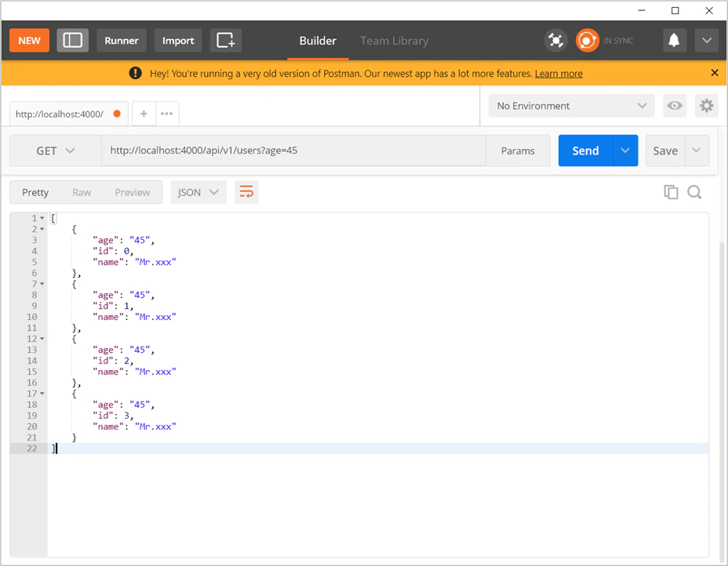Dismiss the old version warning banner
The width and height of the screenshot is (728, 566).
pos(715,73)
